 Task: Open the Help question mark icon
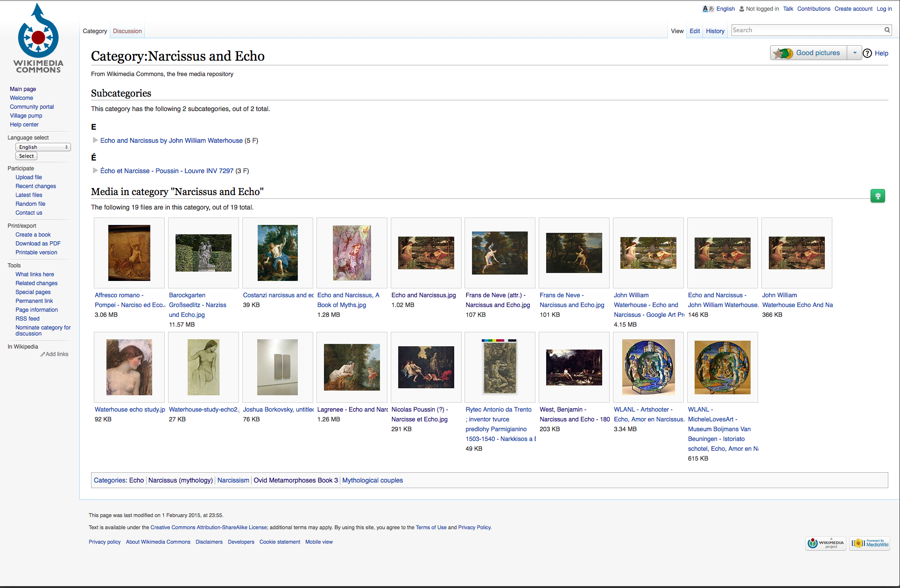pos(867,53)
